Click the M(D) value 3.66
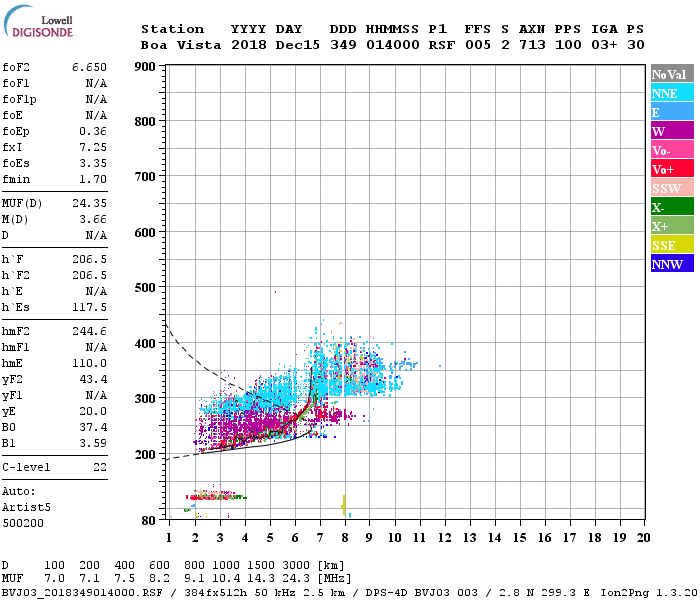The height and width of the screenshot is (600, 700). click(93, 219)
